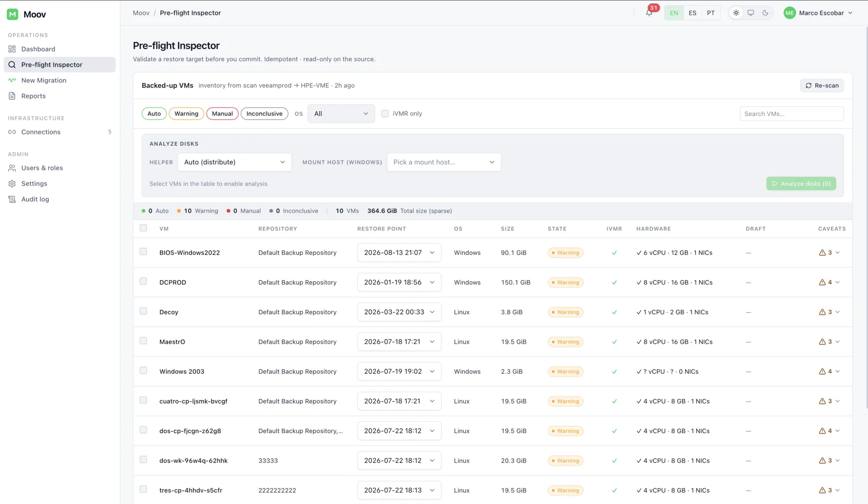
Task: Click the Dashboard grid icon
Action: (x=12, y=49)
